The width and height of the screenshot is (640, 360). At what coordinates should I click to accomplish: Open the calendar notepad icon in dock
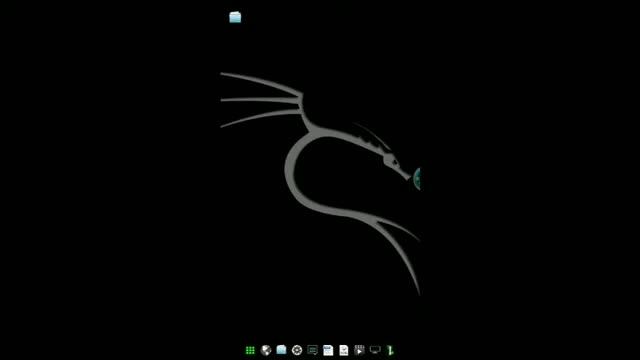pos(328,350)
